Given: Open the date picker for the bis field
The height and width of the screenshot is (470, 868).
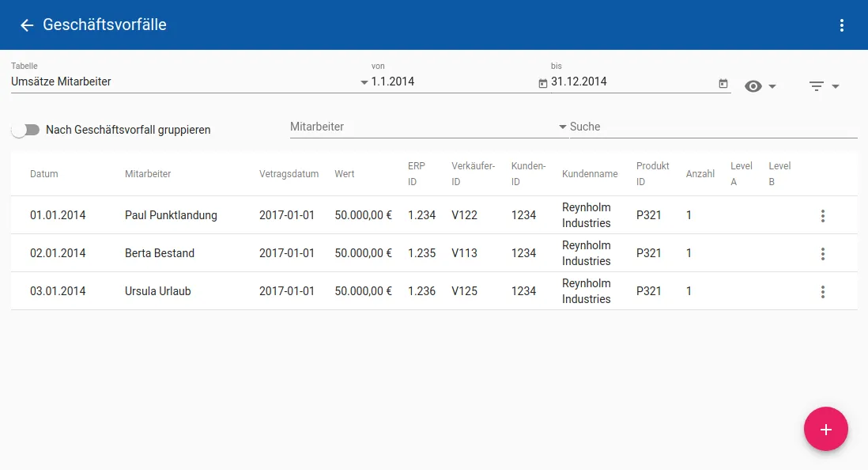Looking at the screenshot, I should [x=723, y=82].
